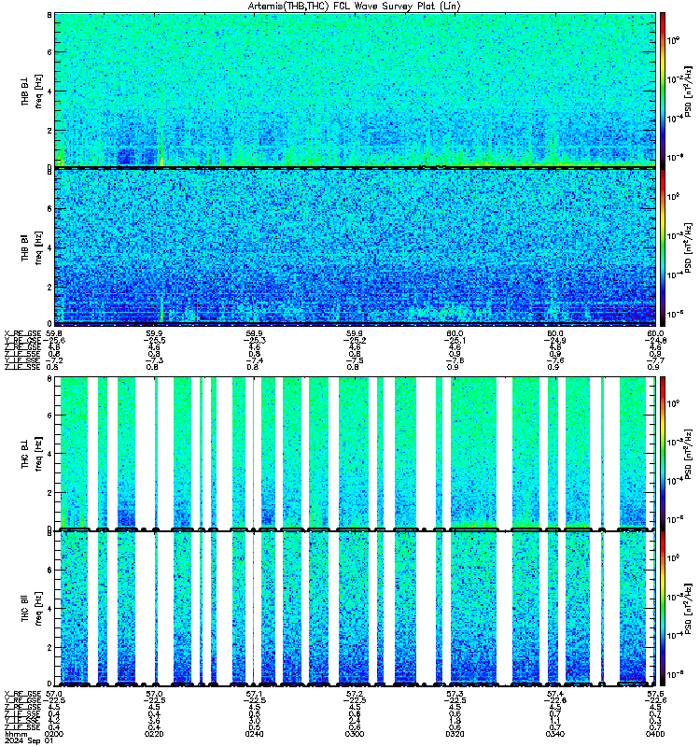Click the '-24.8' Y_RE_GSE value under the THB panels
The height and width of the screenshot is (747, 700).
point(656,341)
